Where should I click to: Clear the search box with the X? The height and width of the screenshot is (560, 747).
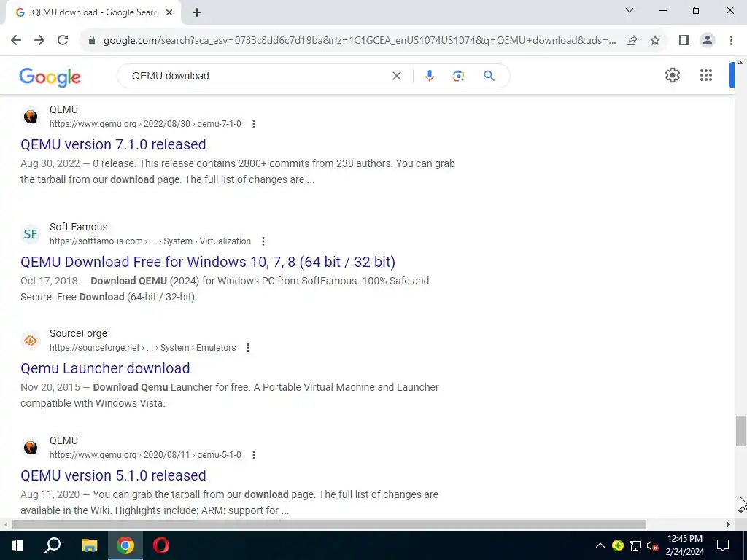[396, 76]
